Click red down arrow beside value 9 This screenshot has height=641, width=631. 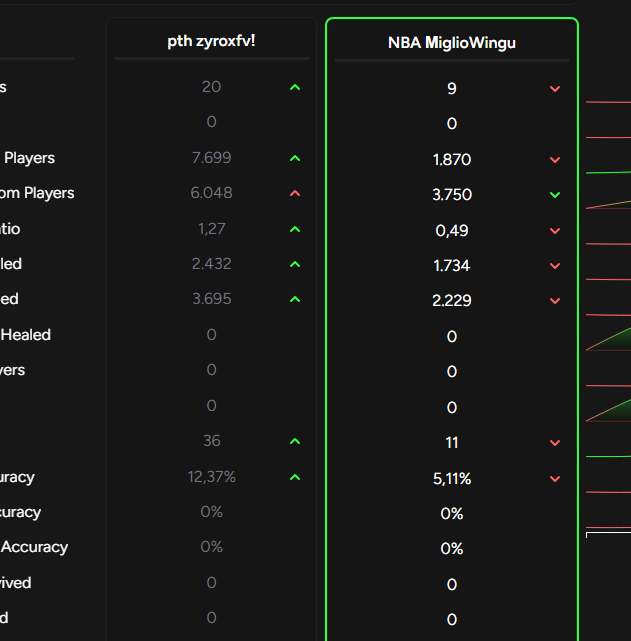pyautogui.click(x=555, y=89)
